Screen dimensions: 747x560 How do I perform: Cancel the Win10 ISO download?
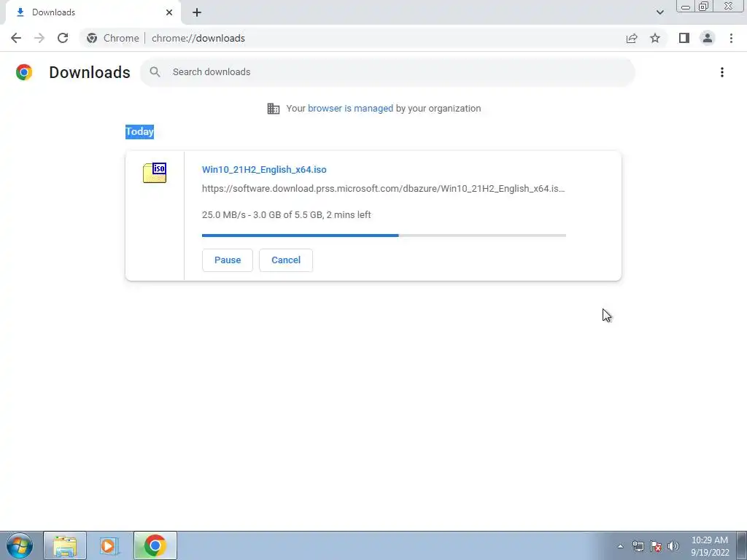286,260
